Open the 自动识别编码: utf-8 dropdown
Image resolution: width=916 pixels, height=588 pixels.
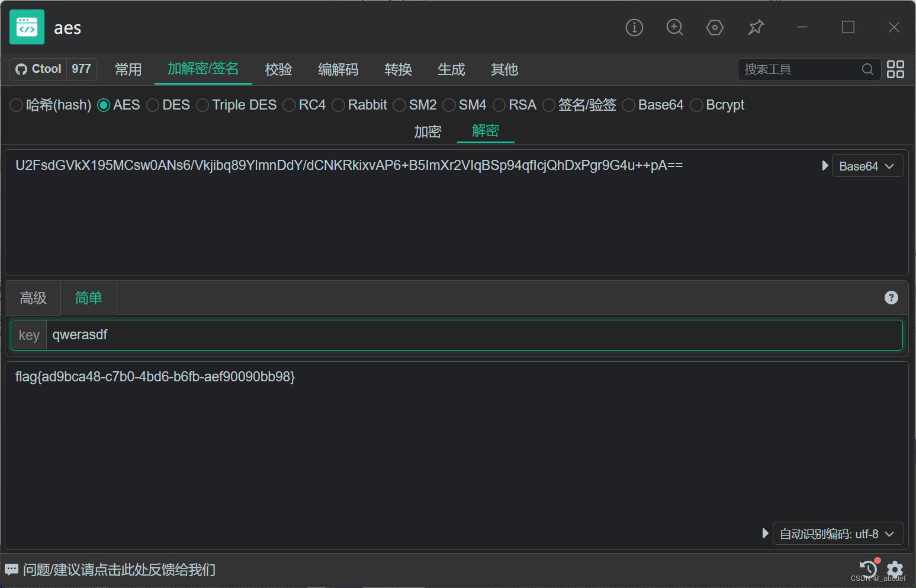(838, 534)
